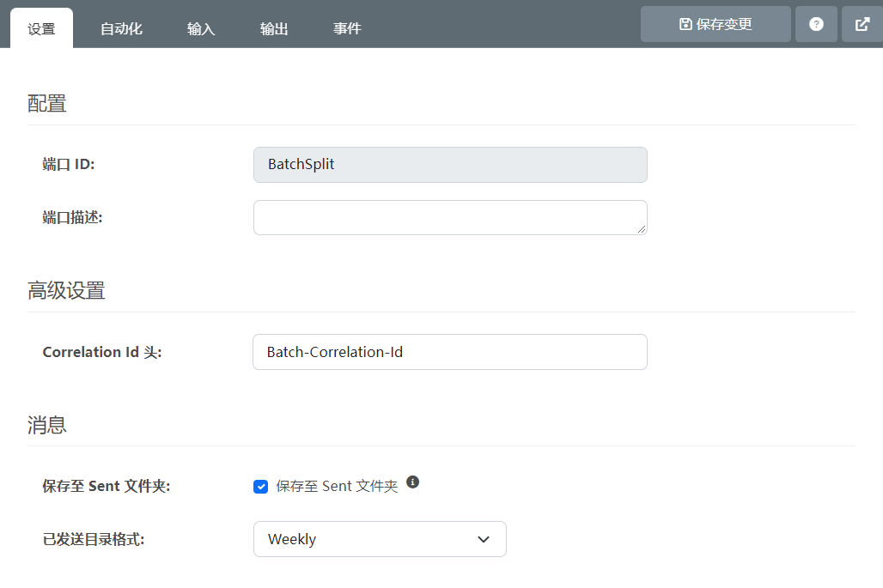The image size is (883, 588).
Task: Click the Correlation Id 头 input field
Action: click(450, 352)
